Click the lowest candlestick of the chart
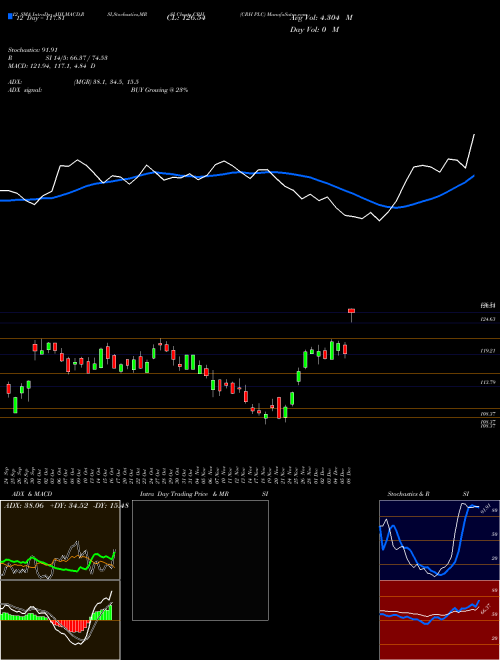 tap(266, 417)
